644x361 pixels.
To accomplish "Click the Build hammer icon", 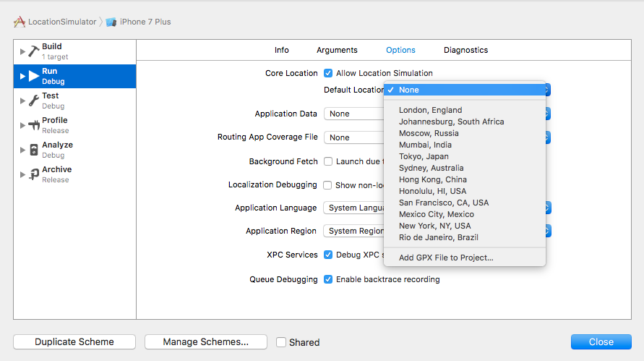I will 34,51.
